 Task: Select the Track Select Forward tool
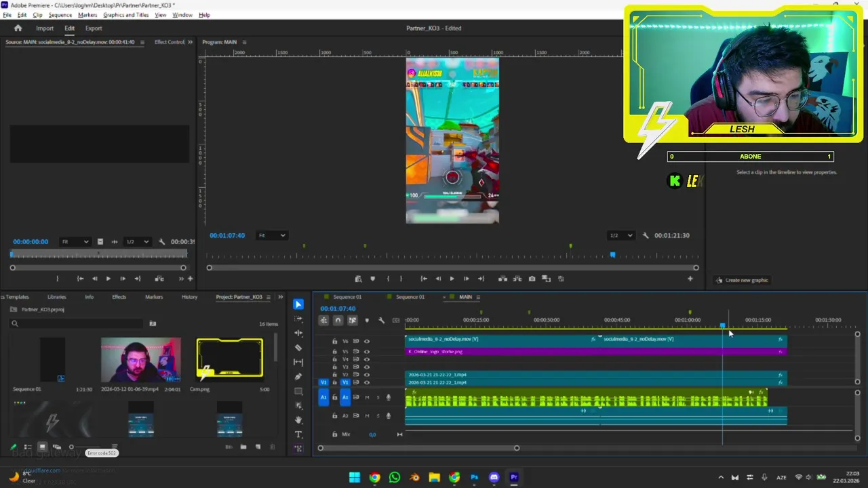coord(298,319)
